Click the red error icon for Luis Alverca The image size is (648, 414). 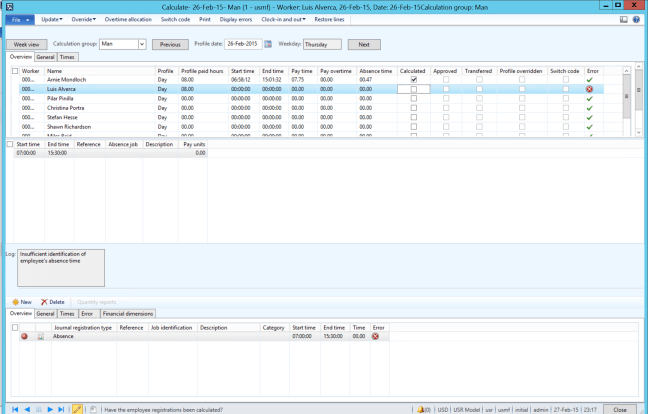(x=591, y=89)
